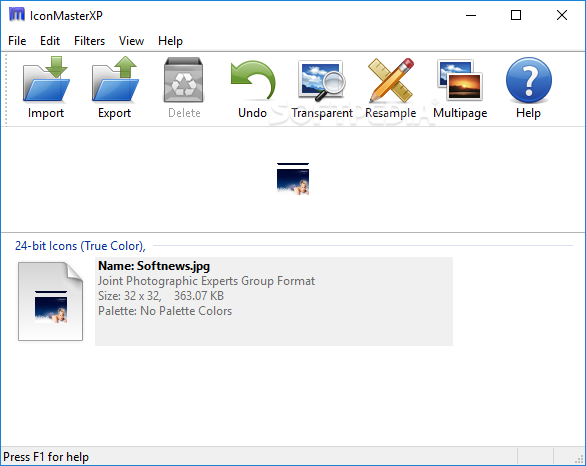Click the blue question mark Help icon
Screen dimensions: 586x466
(528, 80)
